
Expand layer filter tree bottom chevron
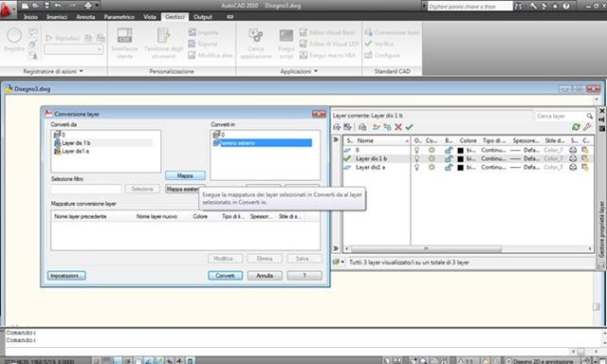click(336, 248)
